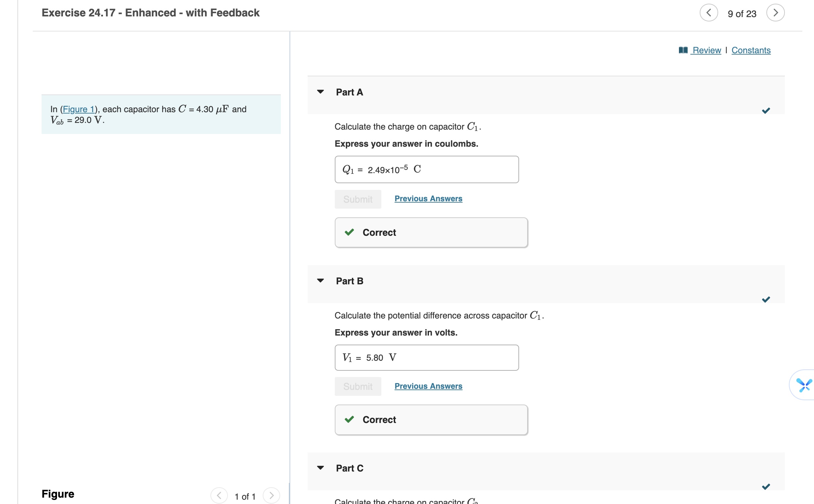Click Part A completed checkmark icon

(x=766, y=111)
